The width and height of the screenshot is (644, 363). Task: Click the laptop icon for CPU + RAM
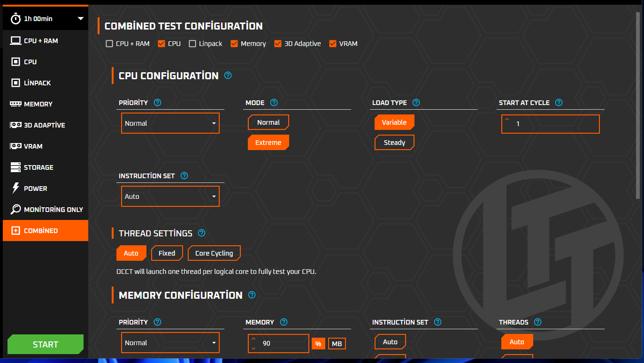point(15,41)
